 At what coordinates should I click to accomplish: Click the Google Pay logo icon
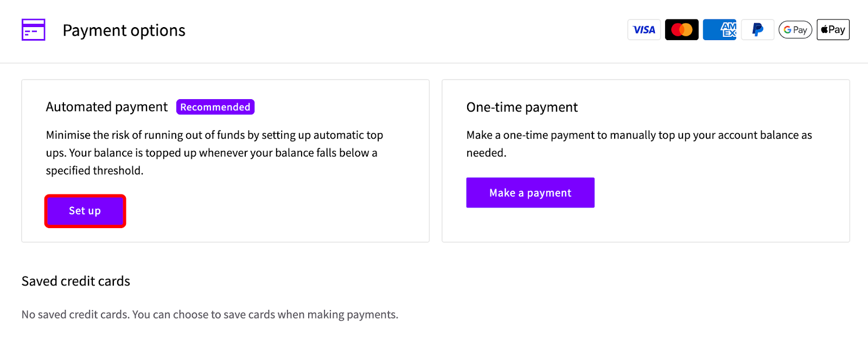point(795,30)
